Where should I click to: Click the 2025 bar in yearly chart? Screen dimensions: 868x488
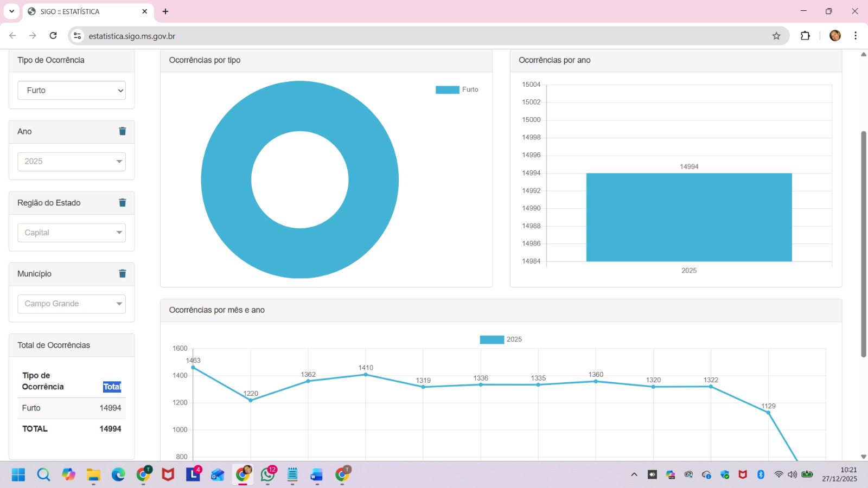[x=688, y=217]
